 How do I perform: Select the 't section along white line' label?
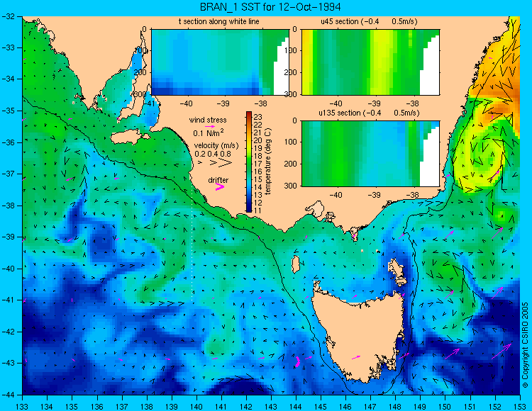(219, 22)
